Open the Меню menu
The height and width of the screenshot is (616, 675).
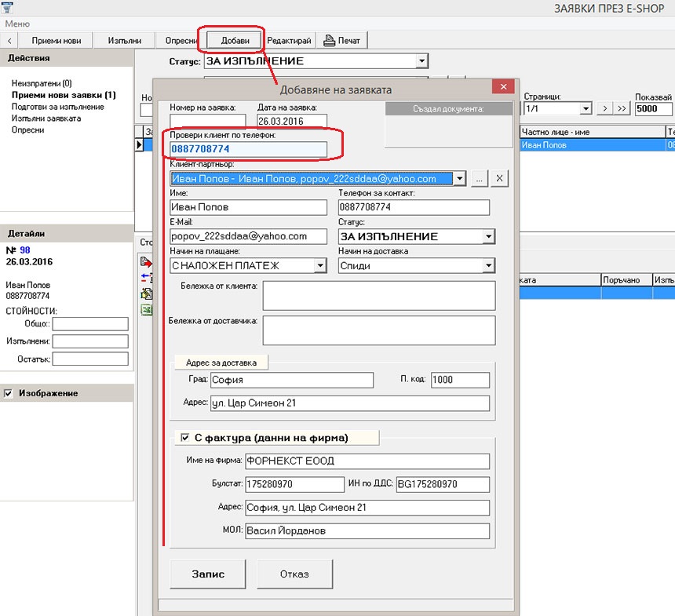pyautogui.click(x=17, y=24)
